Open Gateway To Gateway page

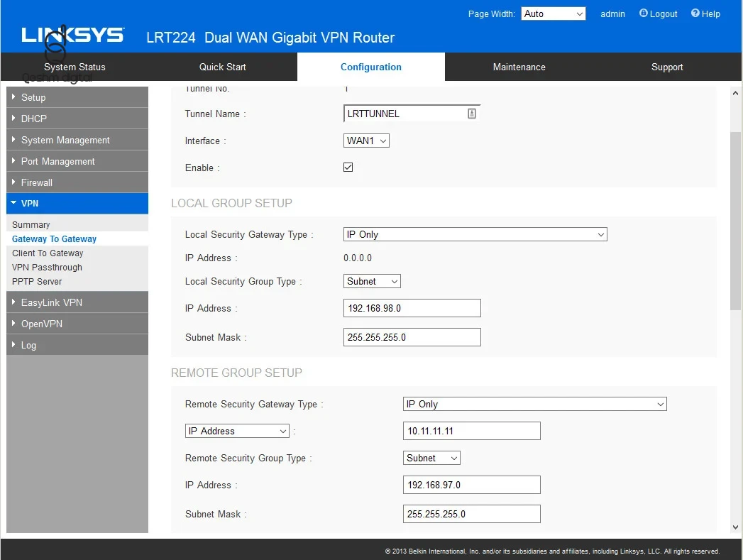tap(54, 238)
